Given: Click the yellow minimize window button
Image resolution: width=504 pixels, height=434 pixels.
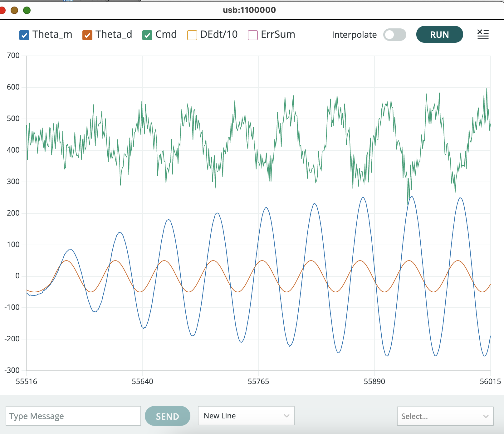Looking at the screenshot, I should coord(14,10).
